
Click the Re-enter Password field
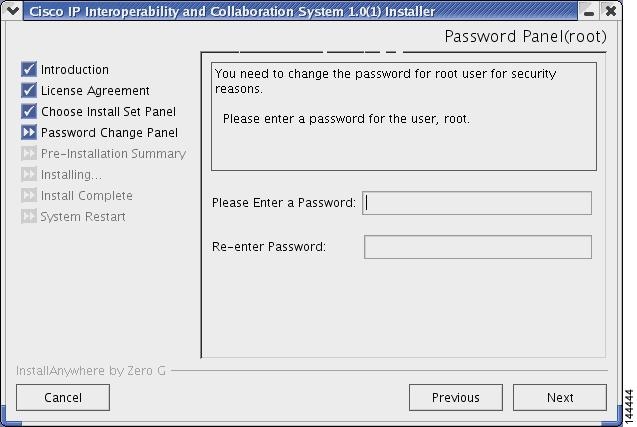coord(477,247)
